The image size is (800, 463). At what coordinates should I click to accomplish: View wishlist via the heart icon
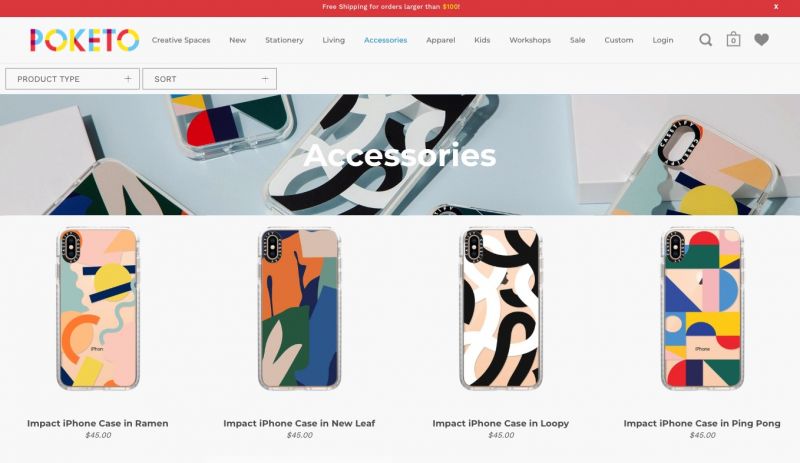(761, 39)
